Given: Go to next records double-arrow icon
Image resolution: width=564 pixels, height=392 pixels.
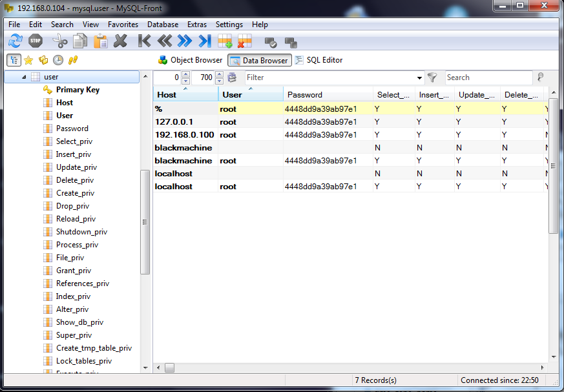Looking at the screenshot, I should pyautogui.click(x=185, y=41).
